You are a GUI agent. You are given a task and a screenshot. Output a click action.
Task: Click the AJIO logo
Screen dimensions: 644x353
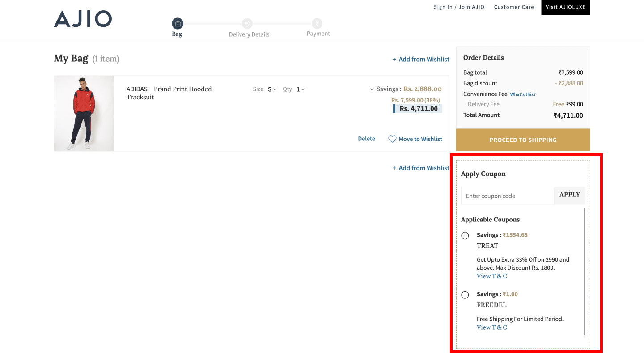83,19
